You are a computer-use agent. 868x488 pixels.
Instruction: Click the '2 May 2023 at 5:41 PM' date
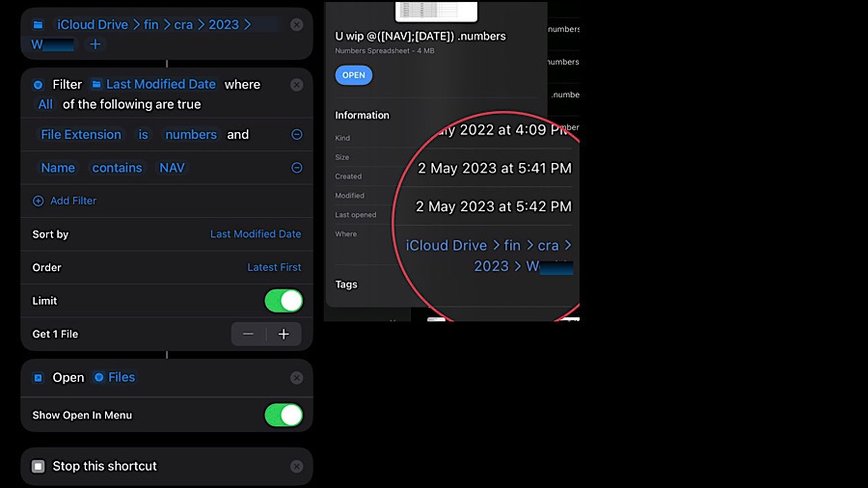click(495, 168)
